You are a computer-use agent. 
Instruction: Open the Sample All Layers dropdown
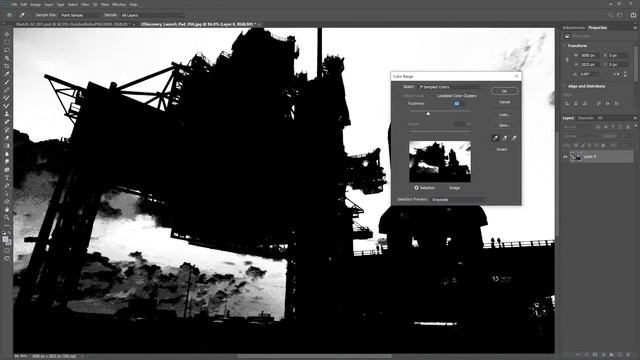pos(152,15)
